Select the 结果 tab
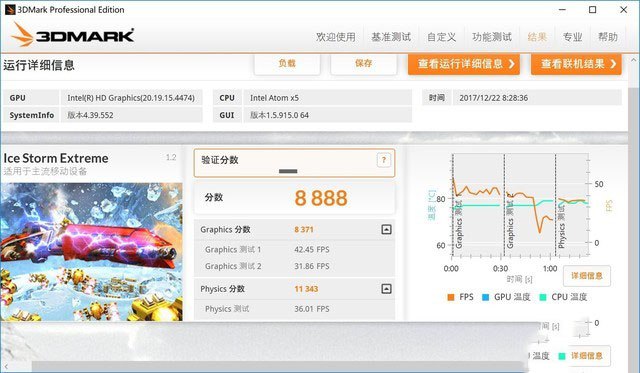This screenshot has height=373, width=640. [537, 37]
